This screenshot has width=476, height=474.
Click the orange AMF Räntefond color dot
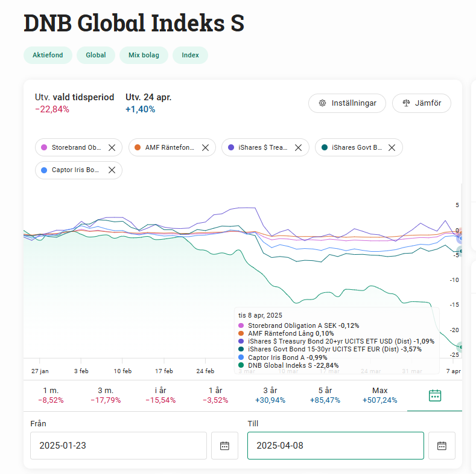click(138, 147)
